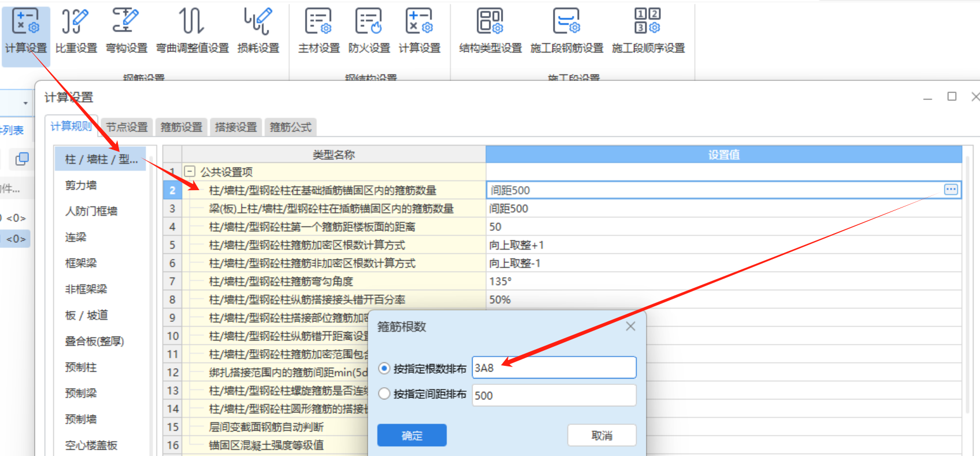Switch to the 计算规则 tab
Image resolution: width=980 pixels, height=456 pixels.
71,126
